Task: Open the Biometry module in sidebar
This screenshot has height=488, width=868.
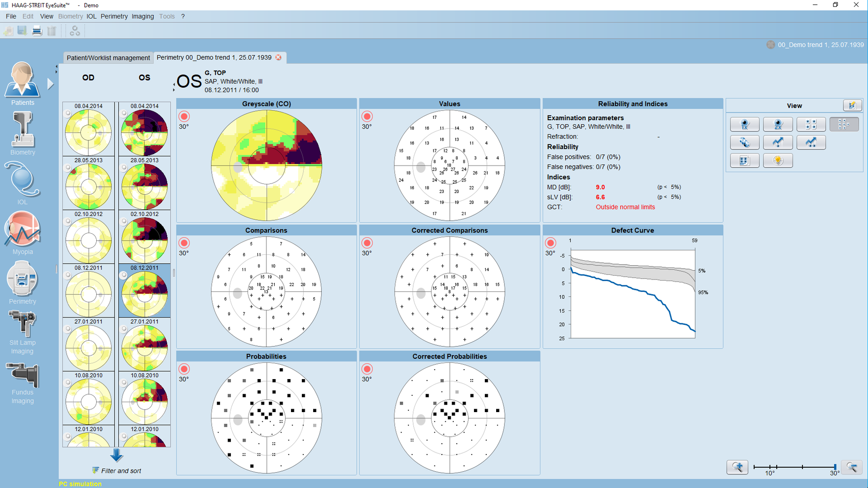Action: 22,134
